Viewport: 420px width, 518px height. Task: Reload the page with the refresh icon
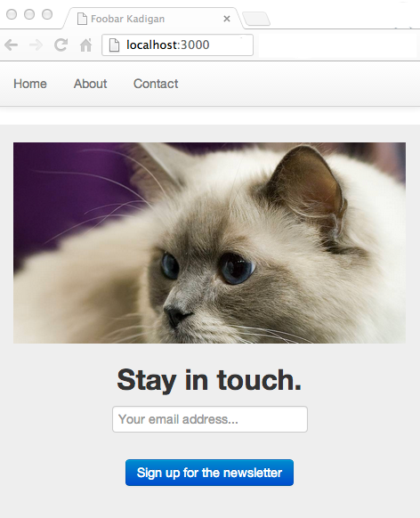pos(61,45)
